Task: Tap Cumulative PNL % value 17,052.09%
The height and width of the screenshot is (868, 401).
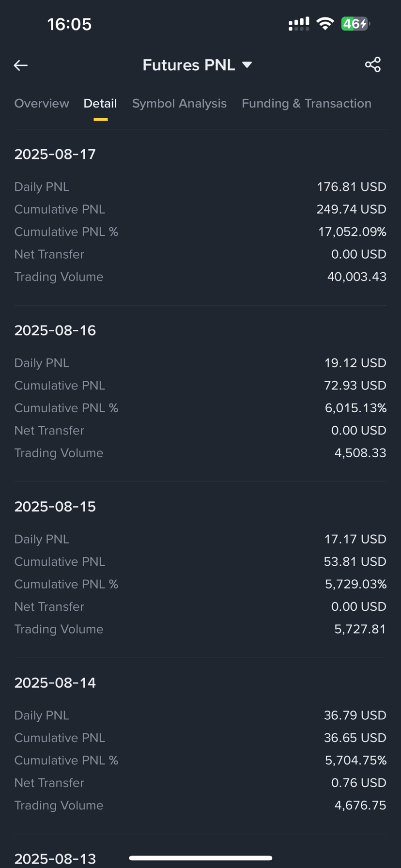Action: point(352,232)
